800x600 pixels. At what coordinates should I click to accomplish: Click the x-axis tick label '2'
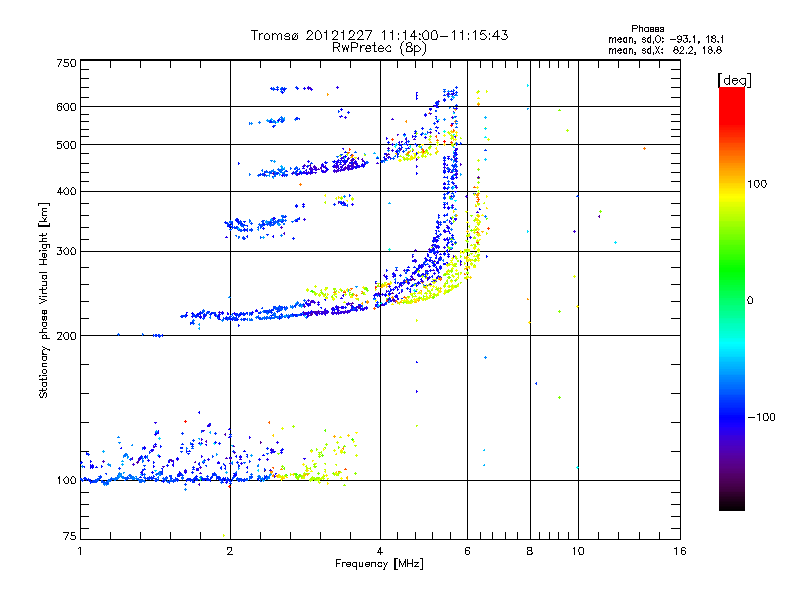point(230,551)
